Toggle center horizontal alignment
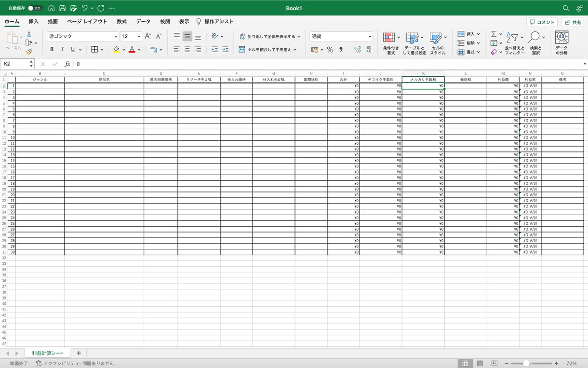This screenshot has height=368, width=588. pyautogui.click(x=187, y=49)
